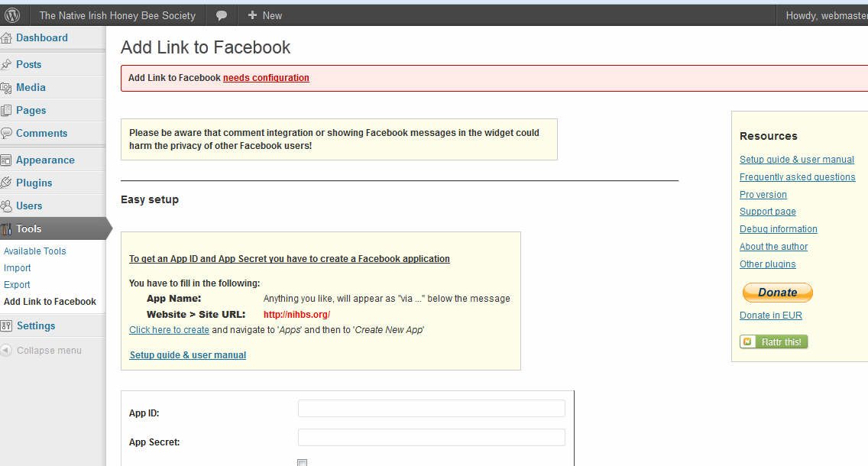Open Frequently asked questions link
868x466 pixels.
tap(797, 177)
